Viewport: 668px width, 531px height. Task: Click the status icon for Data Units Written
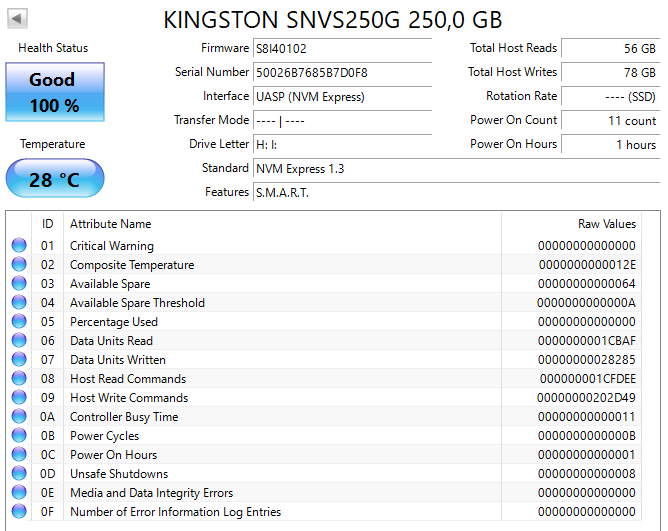click(19, 360)
